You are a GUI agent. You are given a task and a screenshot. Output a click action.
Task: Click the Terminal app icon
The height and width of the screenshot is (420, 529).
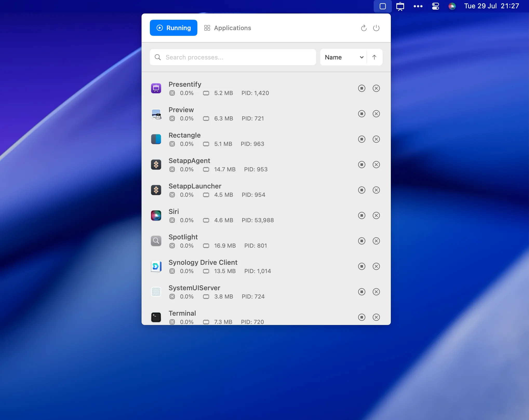[x=156, y=317]
